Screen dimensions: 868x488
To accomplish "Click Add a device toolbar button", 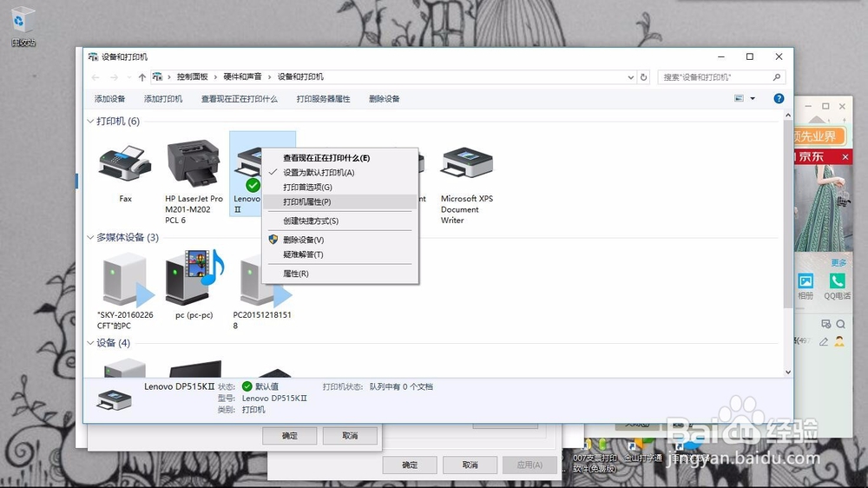I will (x=109, y=99).
